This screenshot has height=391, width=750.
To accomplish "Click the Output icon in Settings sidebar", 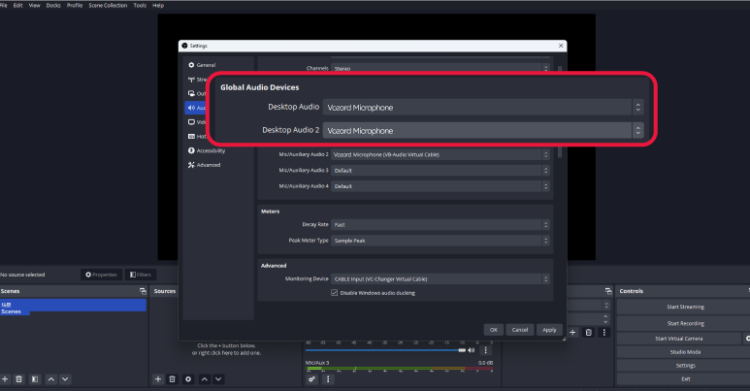I will coord(191,93).
